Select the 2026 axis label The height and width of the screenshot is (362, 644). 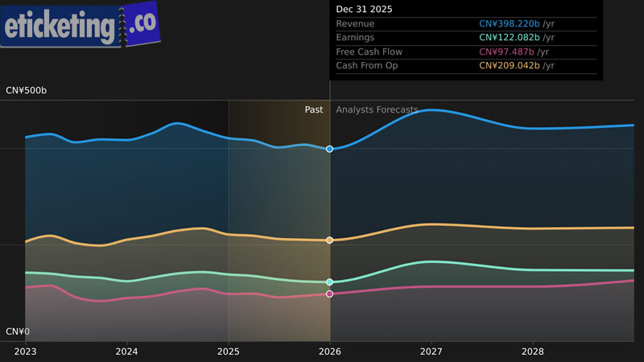[x=330, y=352]
